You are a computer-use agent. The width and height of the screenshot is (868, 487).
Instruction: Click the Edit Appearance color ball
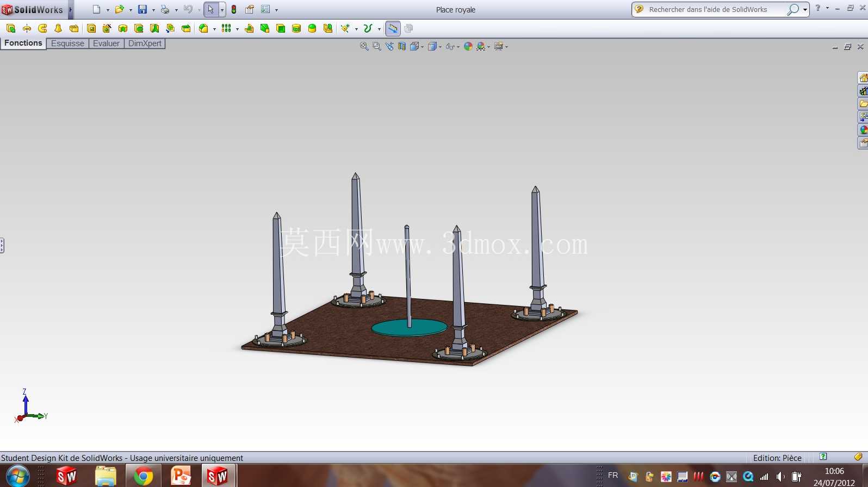pos(468,47)
